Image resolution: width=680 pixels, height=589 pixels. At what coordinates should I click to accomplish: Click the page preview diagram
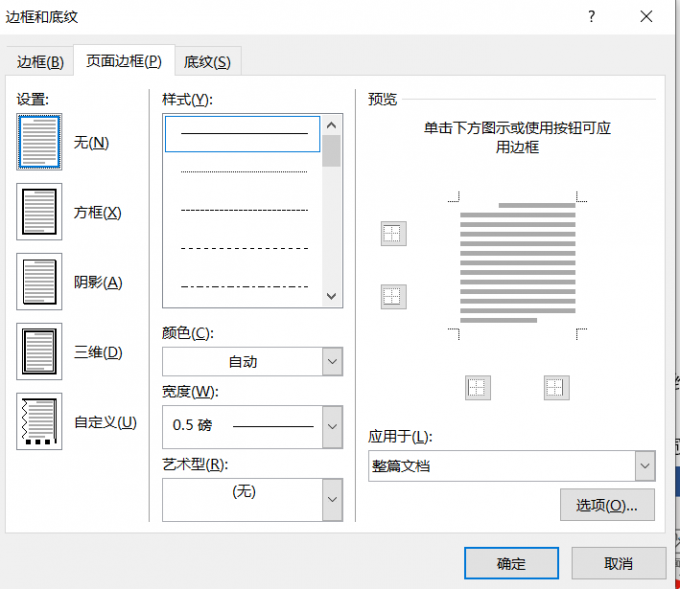pyautogui.click(x=517, y=266)
